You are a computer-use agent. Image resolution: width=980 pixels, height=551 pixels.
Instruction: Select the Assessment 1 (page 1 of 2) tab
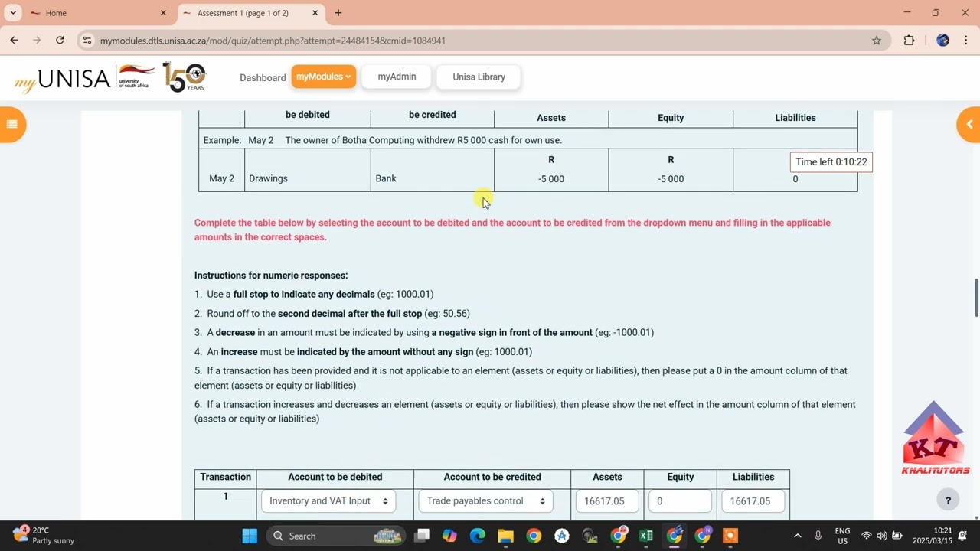pyautogui.click(x=250, y=13)
